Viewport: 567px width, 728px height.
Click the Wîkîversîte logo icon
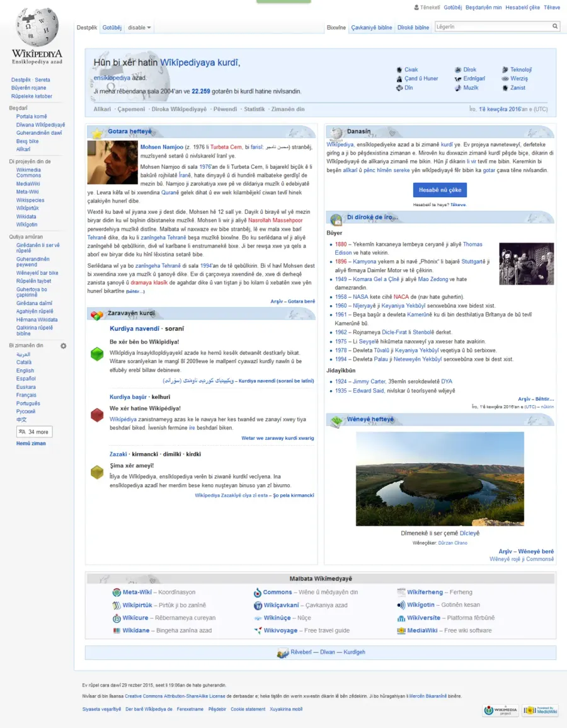401,618
